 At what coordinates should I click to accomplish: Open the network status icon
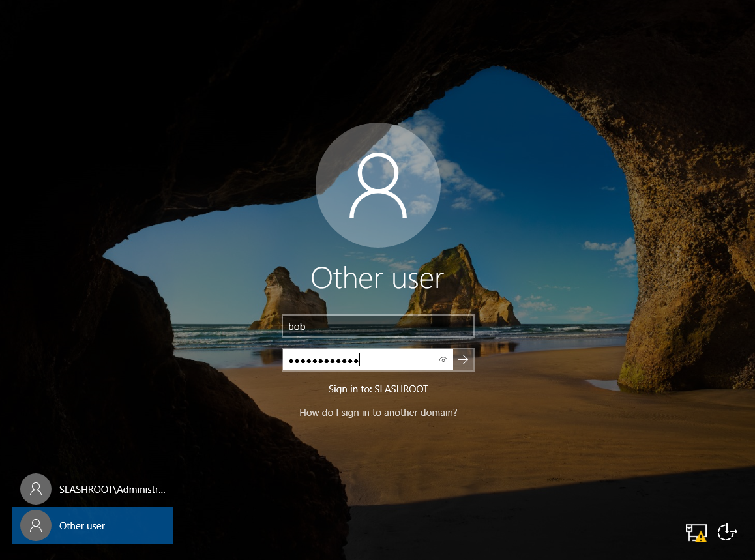pyautogui.click(x=695, y=532)
